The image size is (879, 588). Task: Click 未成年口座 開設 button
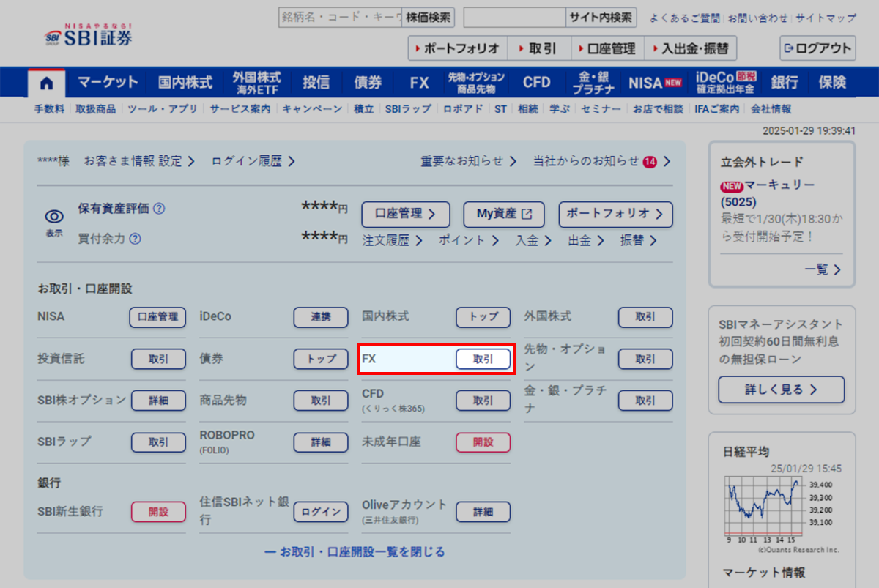483,442
